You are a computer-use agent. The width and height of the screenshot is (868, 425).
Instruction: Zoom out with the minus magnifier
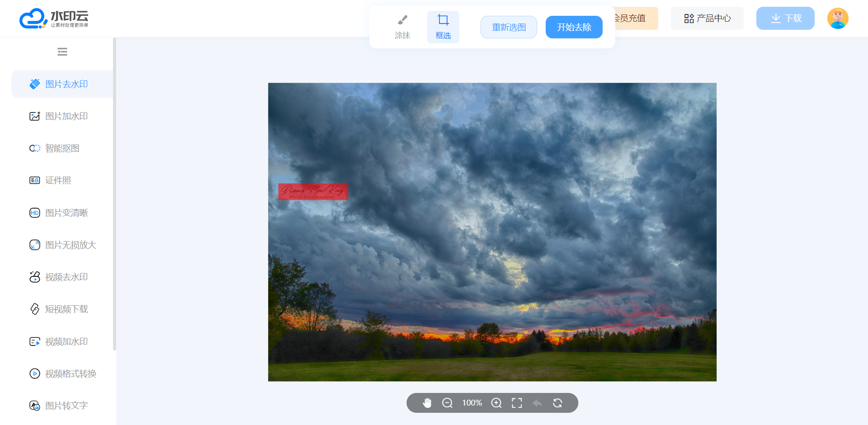coord(447,403)
